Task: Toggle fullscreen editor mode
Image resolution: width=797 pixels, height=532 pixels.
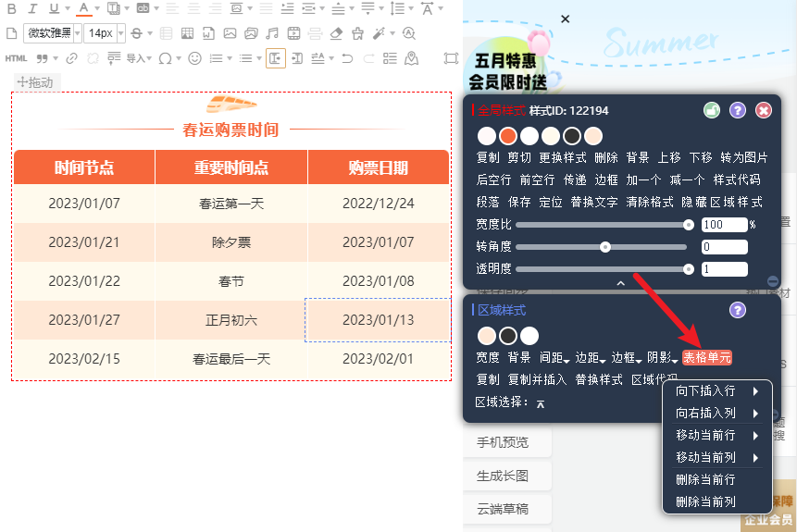Action: [x=451, y=58]
